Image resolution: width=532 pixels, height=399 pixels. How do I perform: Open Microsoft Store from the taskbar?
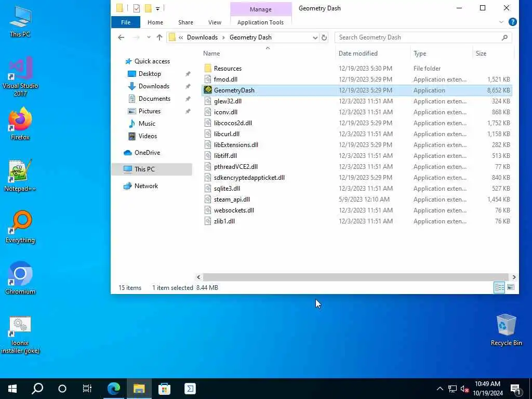(x=165, y=389)
